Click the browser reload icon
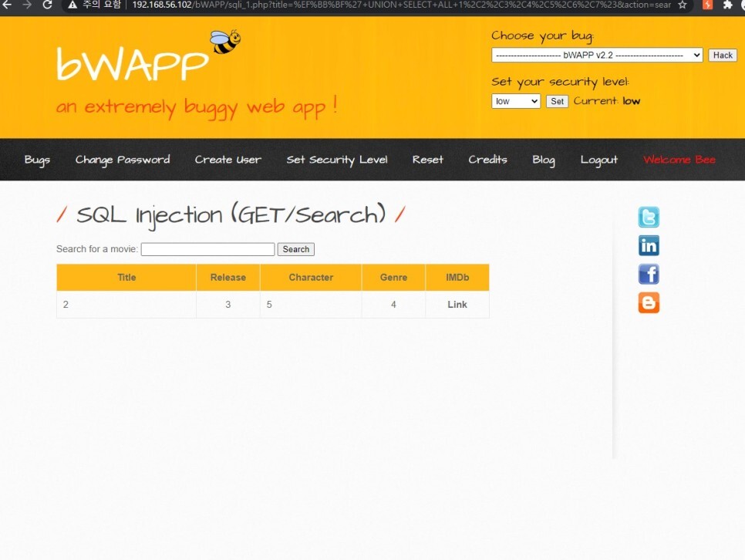745x560 pixels. click(x=47, y=5)
